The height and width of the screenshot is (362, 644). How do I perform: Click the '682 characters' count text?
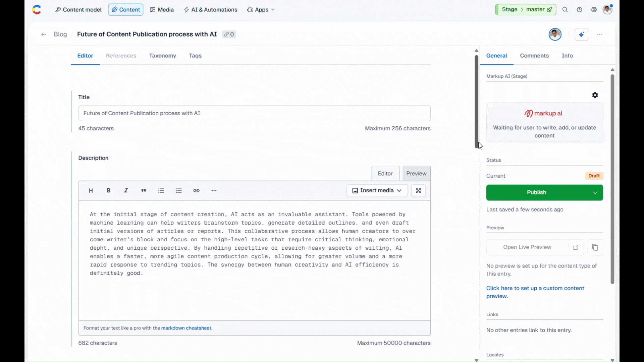pos(98,343)
